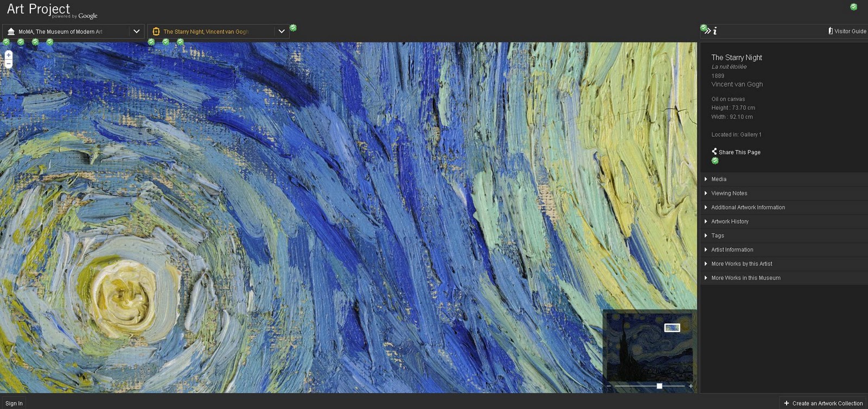The width and height of the screenshot is (868, 409).
Task: Click 'Width : 92.10 cm' text
Action: [732, 117]
